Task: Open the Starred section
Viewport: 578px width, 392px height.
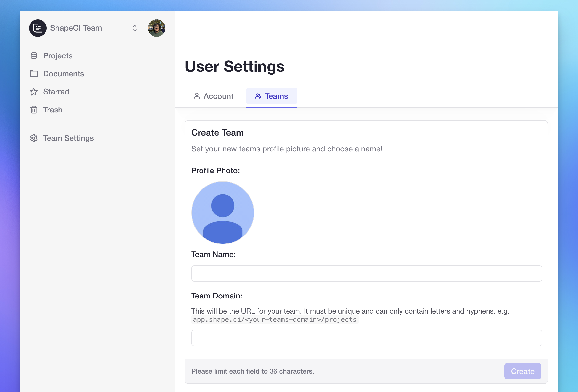Action: point(56,92)
